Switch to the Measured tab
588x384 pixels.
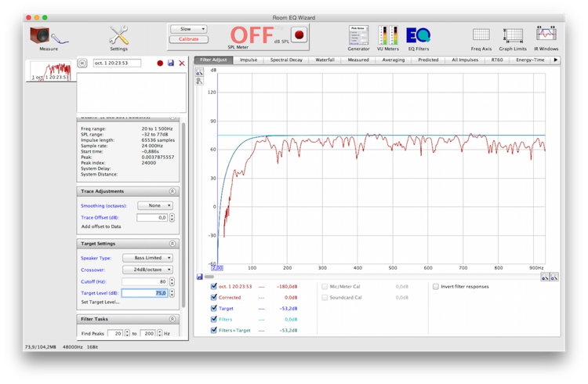(x=358, y=60)
